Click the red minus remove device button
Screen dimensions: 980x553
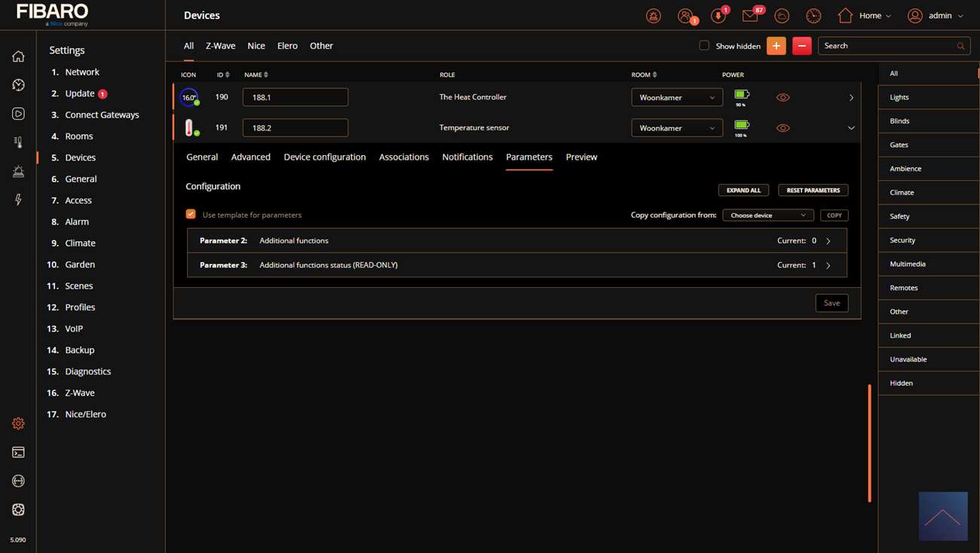click(x=801, y=46)
